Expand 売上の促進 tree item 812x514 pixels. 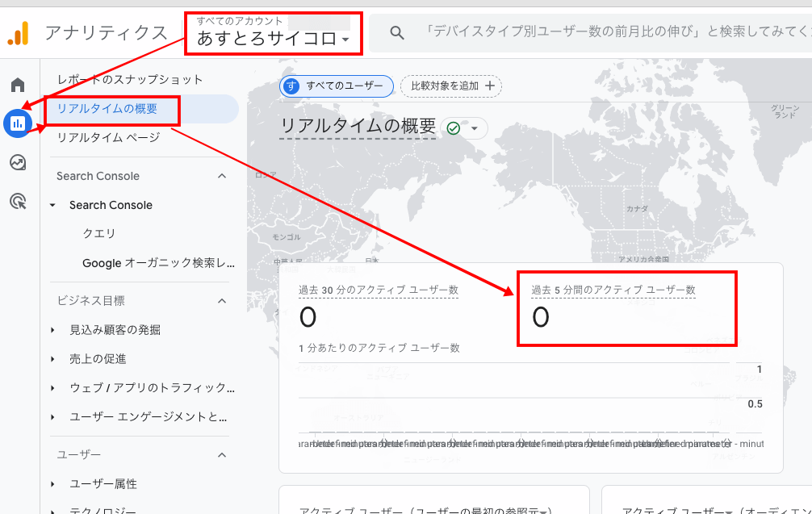click(53, 359)
